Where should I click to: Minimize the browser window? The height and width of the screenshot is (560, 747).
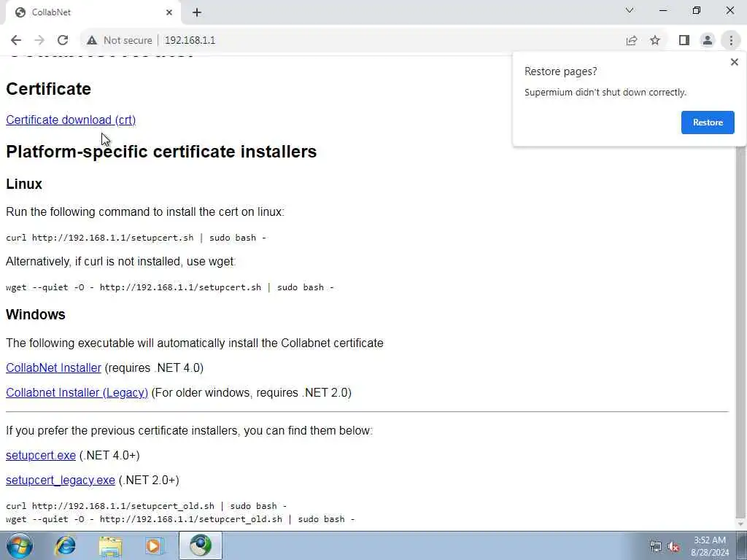pos(662,10)
